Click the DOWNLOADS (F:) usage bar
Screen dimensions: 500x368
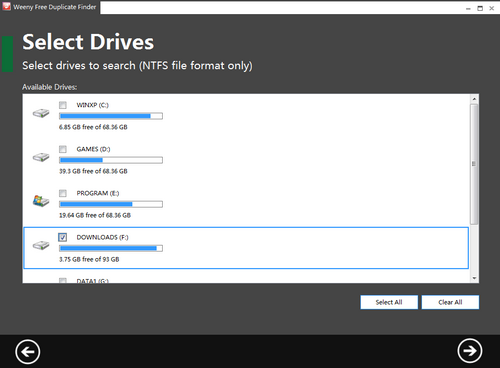point(111,248)
